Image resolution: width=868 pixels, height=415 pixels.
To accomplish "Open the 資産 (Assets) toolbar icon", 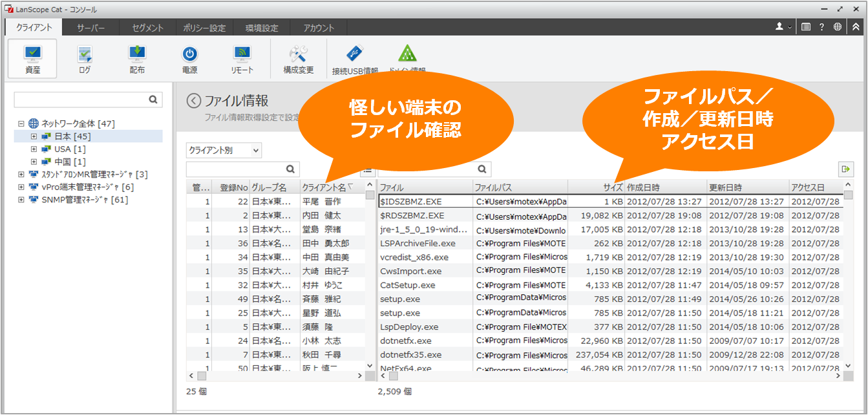I will [x=32, y=59].
